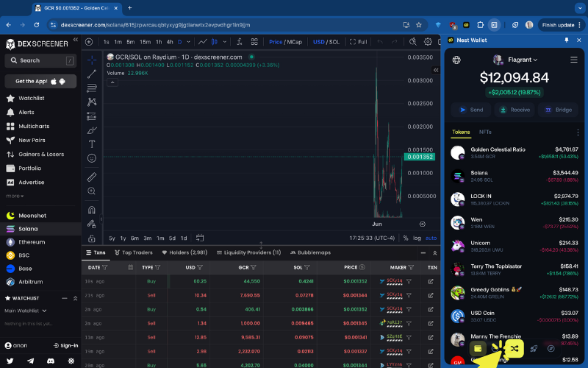Open Telegram link in DEX Screener footer
The height and width of the screenshot is (368, 588).
pos(30,361)
